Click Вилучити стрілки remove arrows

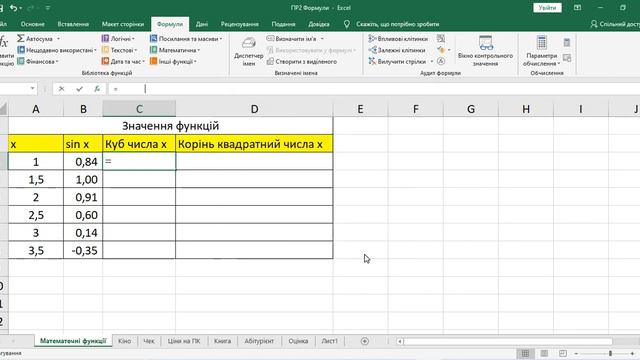[397, 61]
